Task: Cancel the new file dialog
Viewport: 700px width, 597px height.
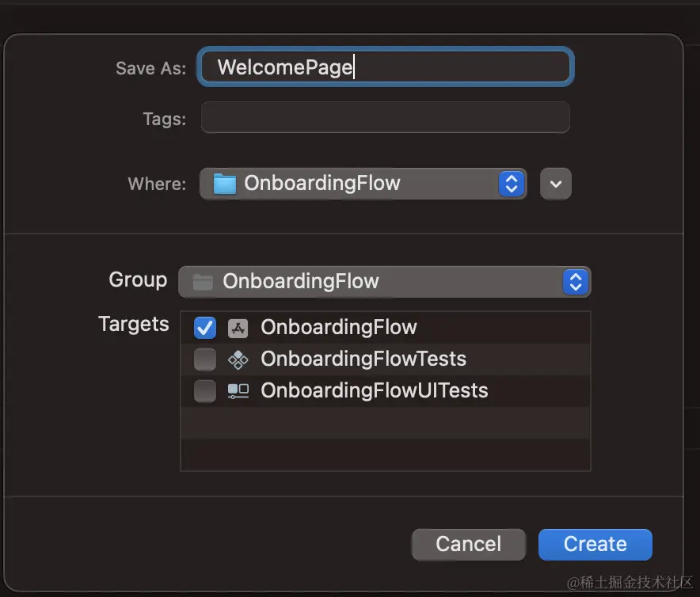Action: click(468, 544)
